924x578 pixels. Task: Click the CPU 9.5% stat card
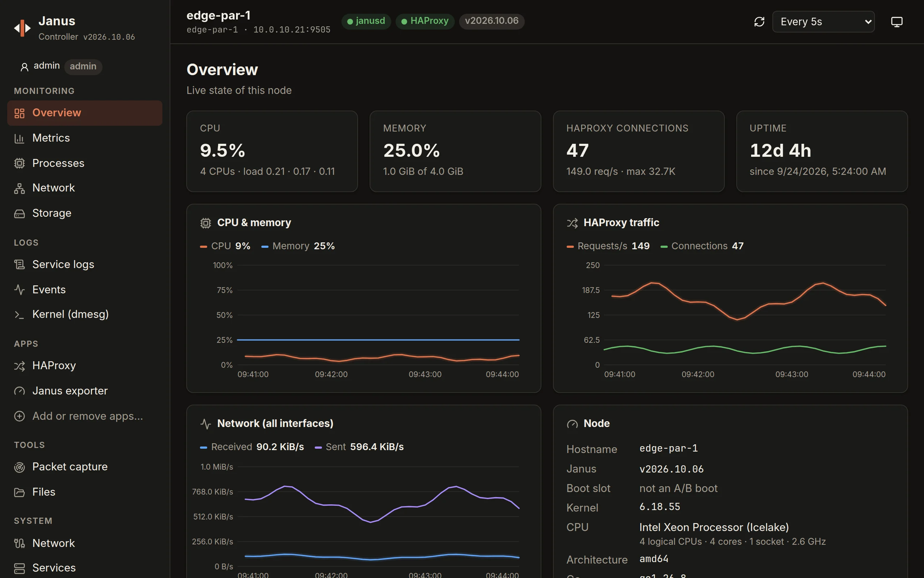(x=272, y=151)
